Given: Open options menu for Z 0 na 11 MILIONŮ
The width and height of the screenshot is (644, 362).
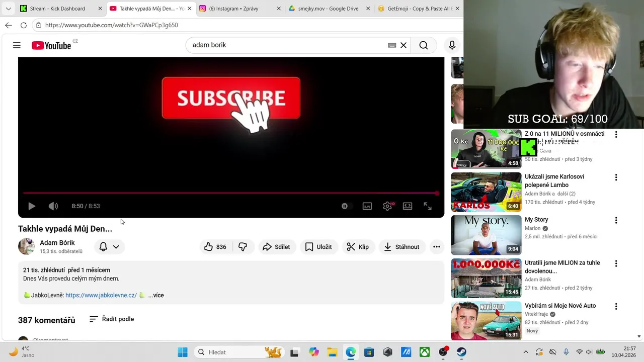Looking at the screenshot, I should click(x=616, y=134).
